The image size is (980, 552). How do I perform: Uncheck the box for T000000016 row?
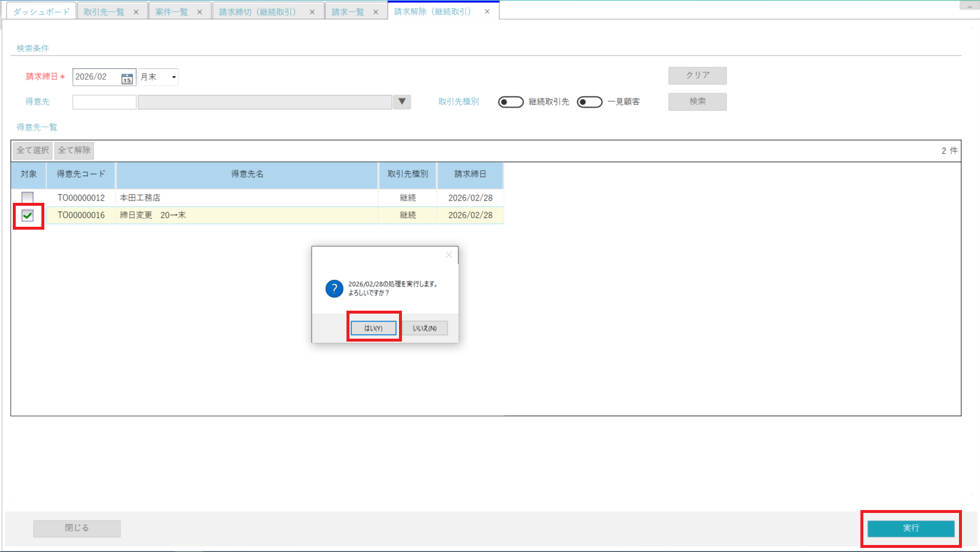27,216
